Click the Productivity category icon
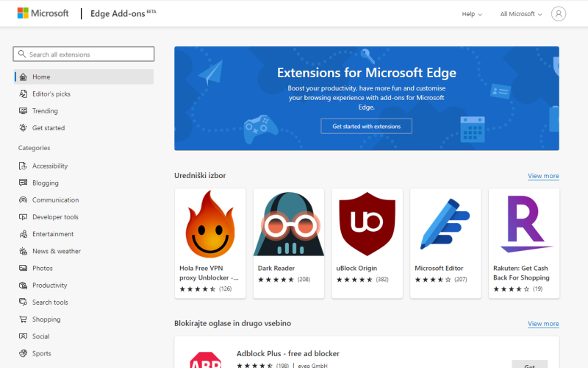Image resolution: width=588 pixels, height=368 pixels. 24,285
